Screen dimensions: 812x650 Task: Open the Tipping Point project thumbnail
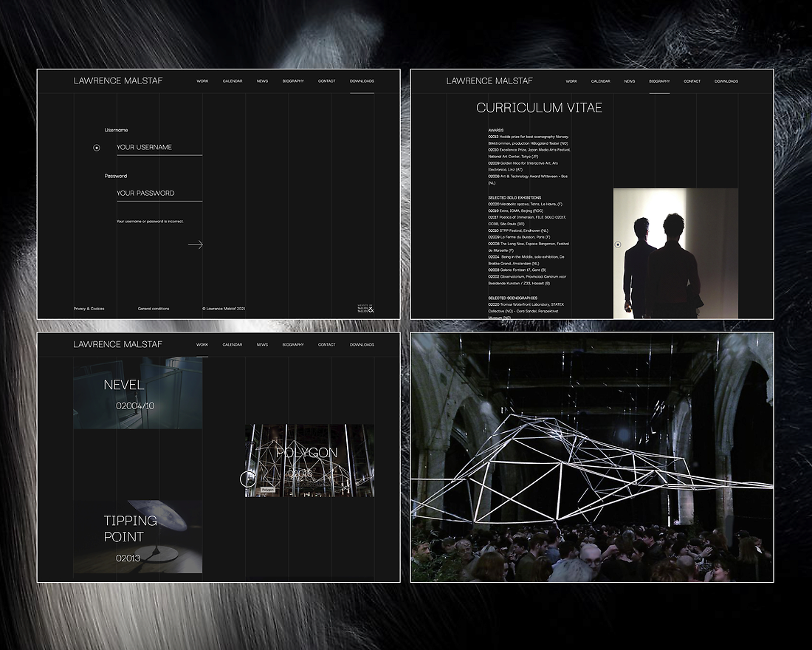(137, 537)
